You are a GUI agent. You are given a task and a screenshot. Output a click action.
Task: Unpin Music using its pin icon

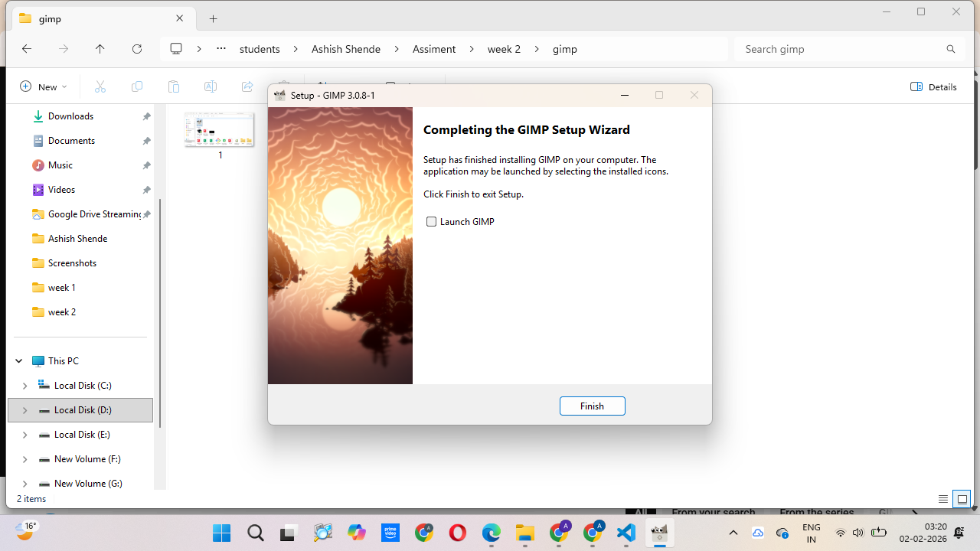pyautogui.click(x=146, y=165)
